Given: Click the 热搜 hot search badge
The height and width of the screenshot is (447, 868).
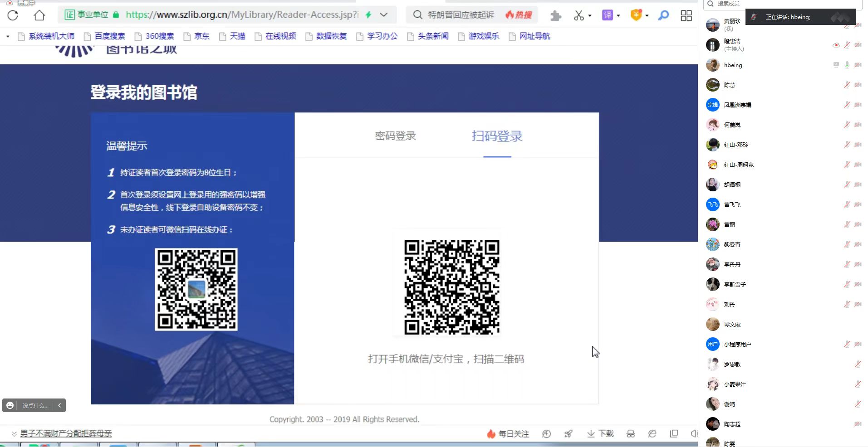Looking at the screenshot, I should [x=519, y=15].
